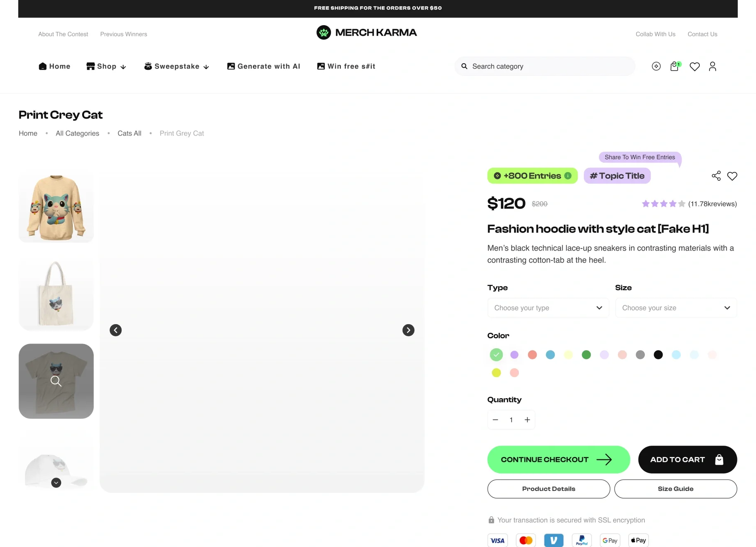Click Add to Cart button
This screenshot has width=756, height=547.
(x=687, y=459)
